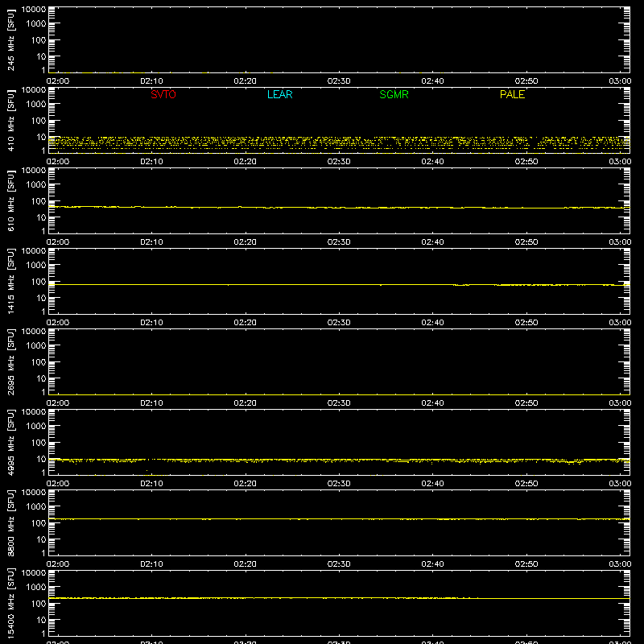Screen dimensions: 644x644
Task: Click the 02:10 time label of the 245 MHz plot
Action: click(151, 81)
